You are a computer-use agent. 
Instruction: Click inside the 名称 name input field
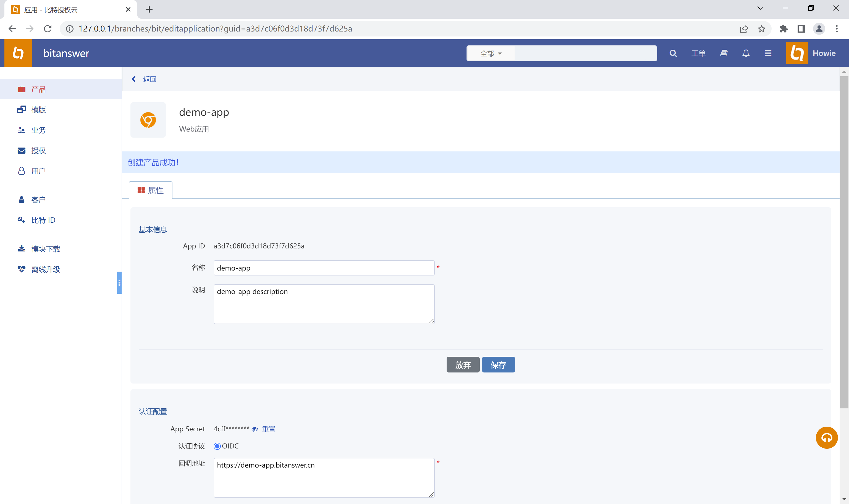pyautogui.click(x=324, y=268)
